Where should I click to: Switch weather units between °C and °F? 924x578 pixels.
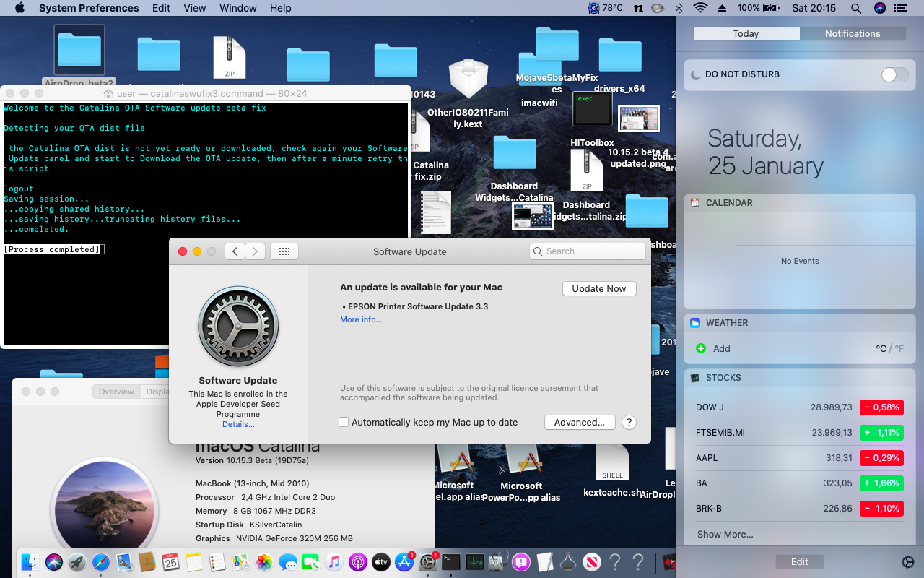tap(889, 348)
